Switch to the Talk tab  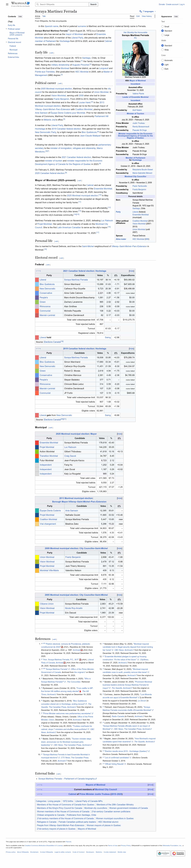point(44,16)
